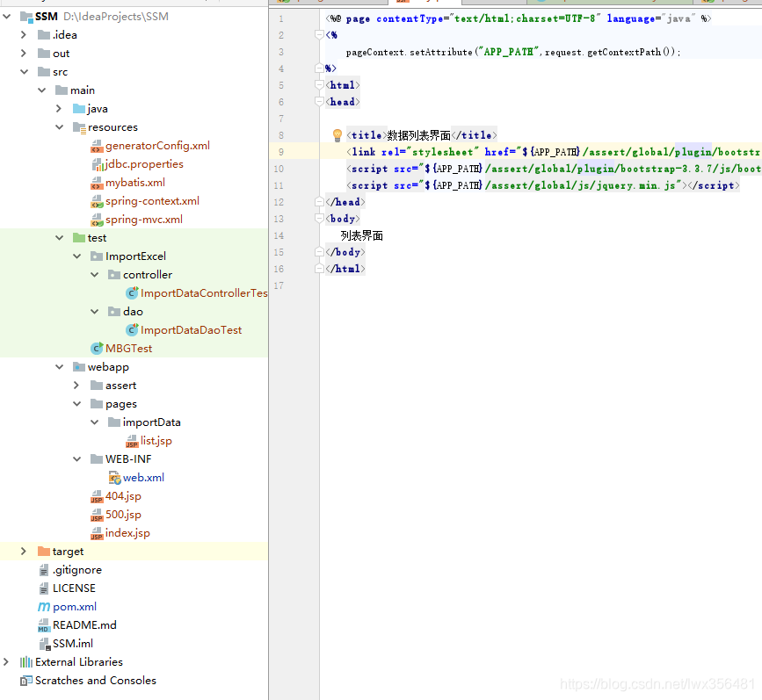762x700 pixels.
Task: Click the index.jsp file icon
Action: 97,533
